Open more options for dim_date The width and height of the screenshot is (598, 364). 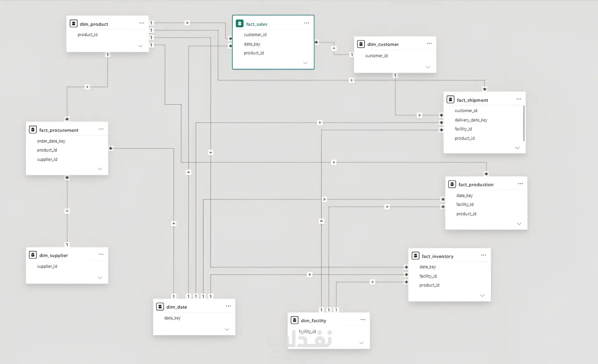click(228, 306)
